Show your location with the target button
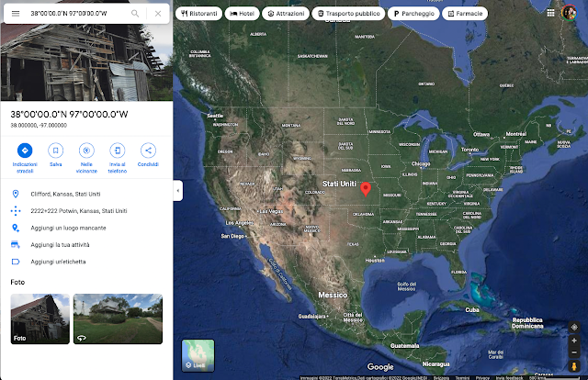Screen dimensions: 588x380 tap(573, 327)
